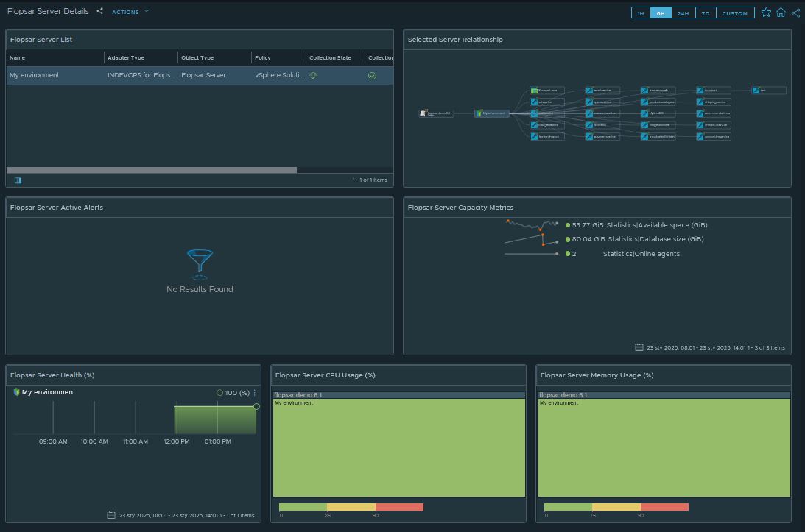Select the rightmost single node in graph top row

coord(769,91)
